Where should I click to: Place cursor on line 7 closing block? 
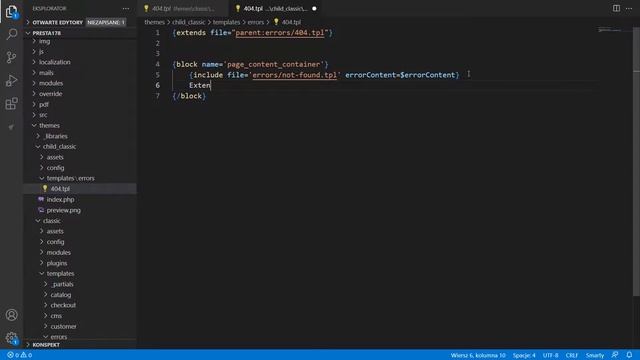(x=189, y=96)
